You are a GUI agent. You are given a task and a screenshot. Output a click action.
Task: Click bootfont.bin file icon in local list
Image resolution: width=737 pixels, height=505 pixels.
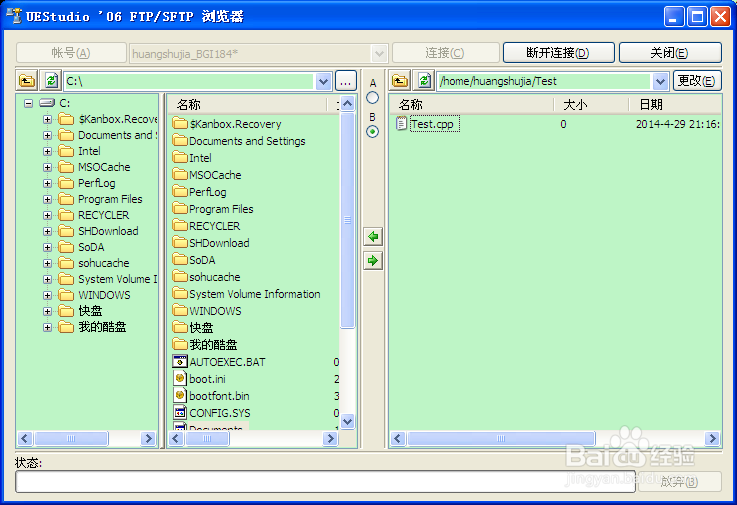(x=180, y=395)
